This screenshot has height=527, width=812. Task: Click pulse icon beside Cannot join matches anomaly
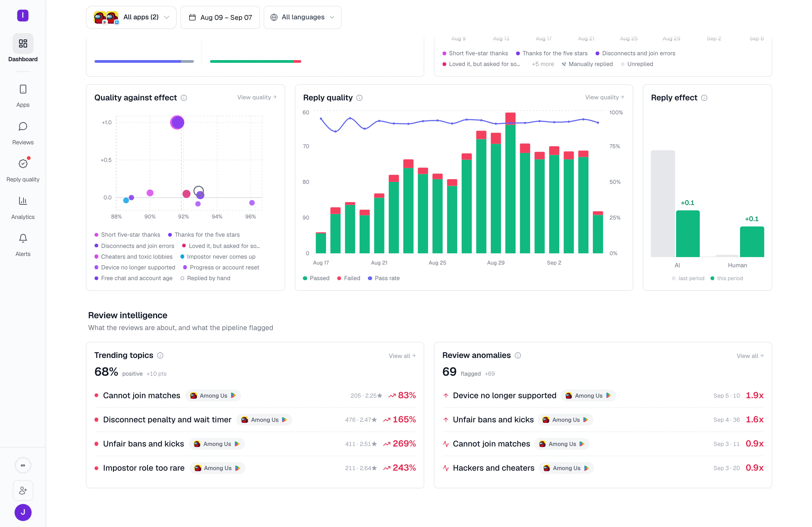445,444
